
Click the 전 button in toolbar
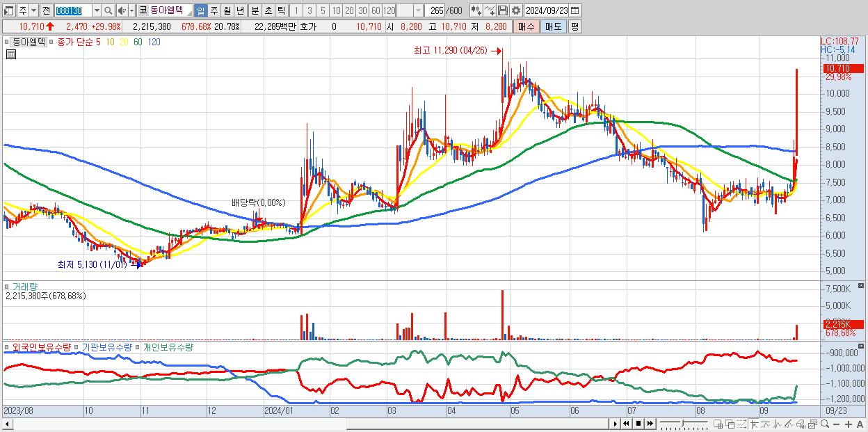[x=46, y=10]
